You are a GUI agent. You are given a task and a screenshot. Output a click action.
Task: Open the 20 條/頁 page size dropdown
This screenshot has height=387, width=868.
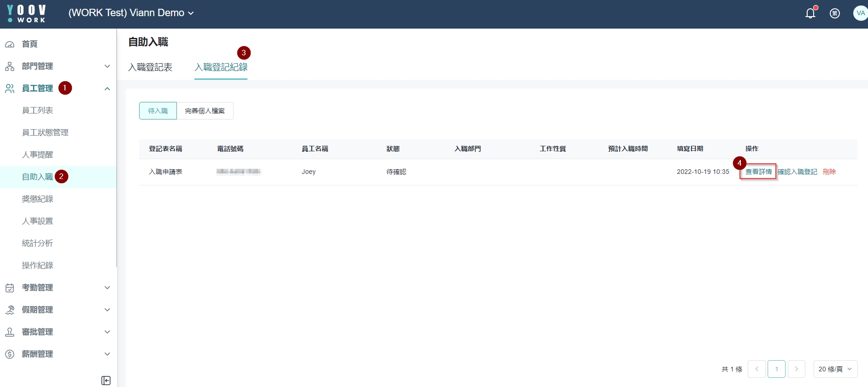(835, 369)
